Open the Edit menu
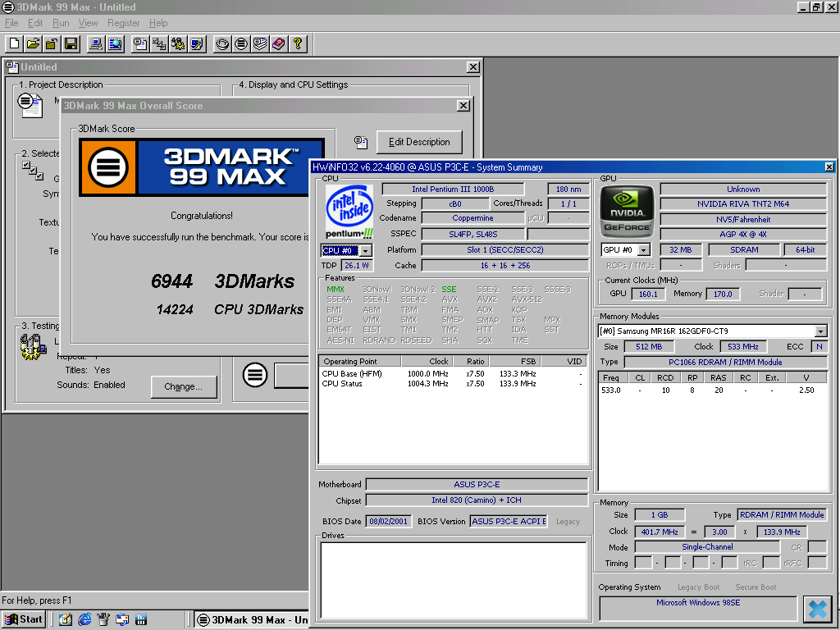The image size is (840, 630). click(x=35, y=23)
